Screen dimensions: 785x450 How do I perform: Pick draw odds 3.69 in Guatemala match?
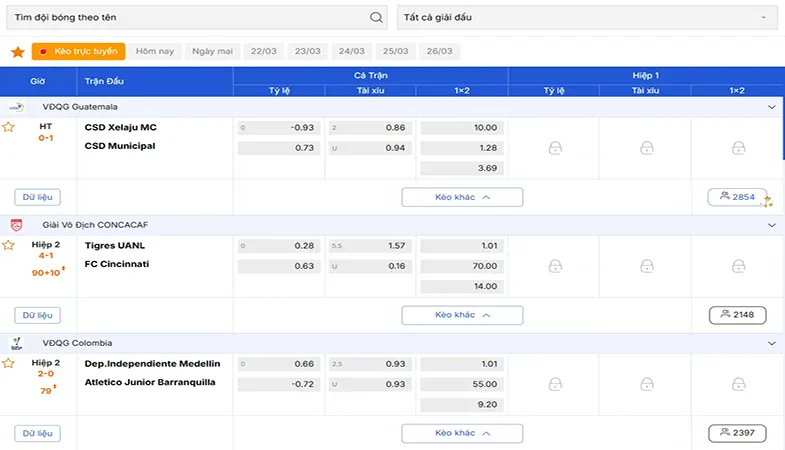462,168
